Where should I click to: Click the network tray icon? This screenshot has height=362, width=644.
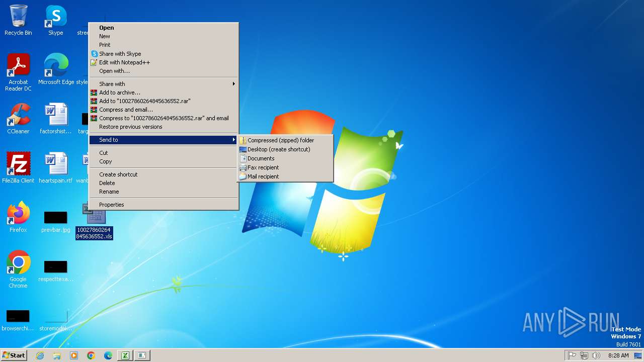tap(584, 355)
